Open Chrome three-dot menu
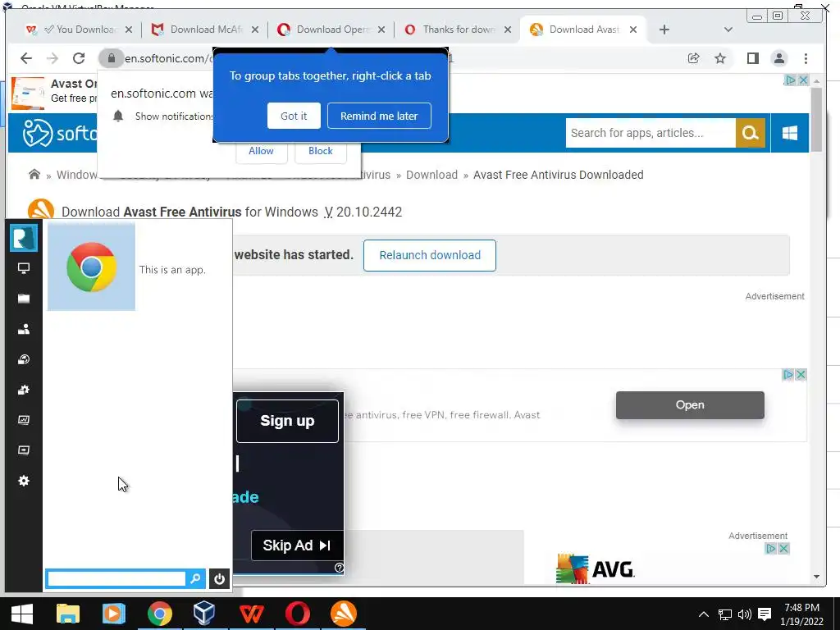Image resolution: width=840 pixels, height=630 pixels. (806, 58)
